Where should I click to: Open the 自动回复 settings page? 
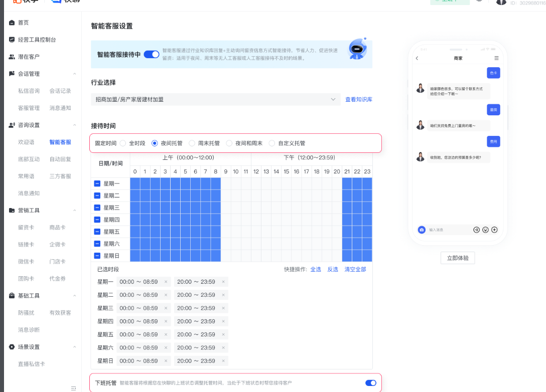(x=61, y=159)
